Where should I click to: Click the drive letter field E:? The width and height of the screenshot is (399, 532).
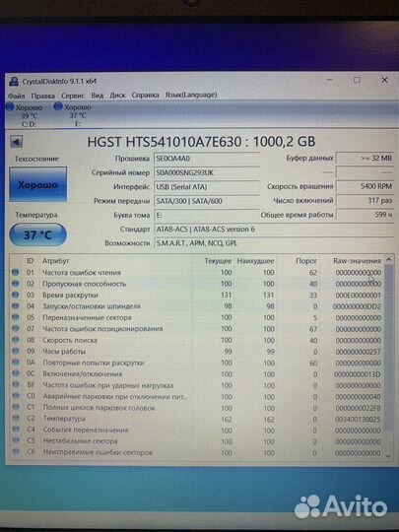[207, 215]
